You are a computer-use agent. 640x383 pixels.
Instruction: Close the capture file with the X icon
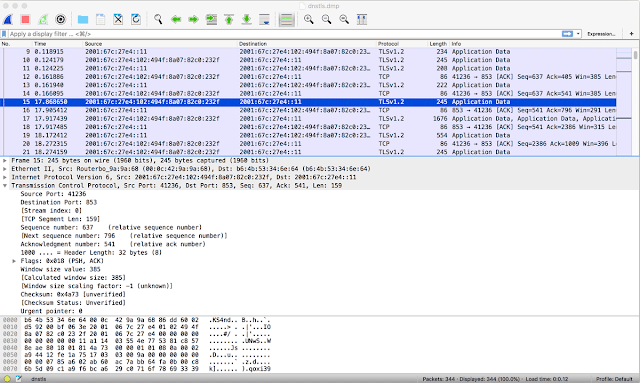pos(118,19)
